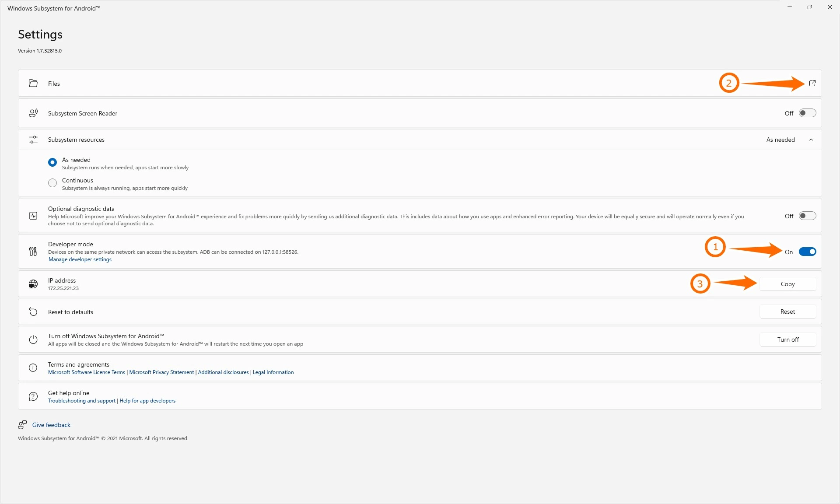Click the Developer mode title
Screen dimensions: 840x504
[x=70, y=244]
